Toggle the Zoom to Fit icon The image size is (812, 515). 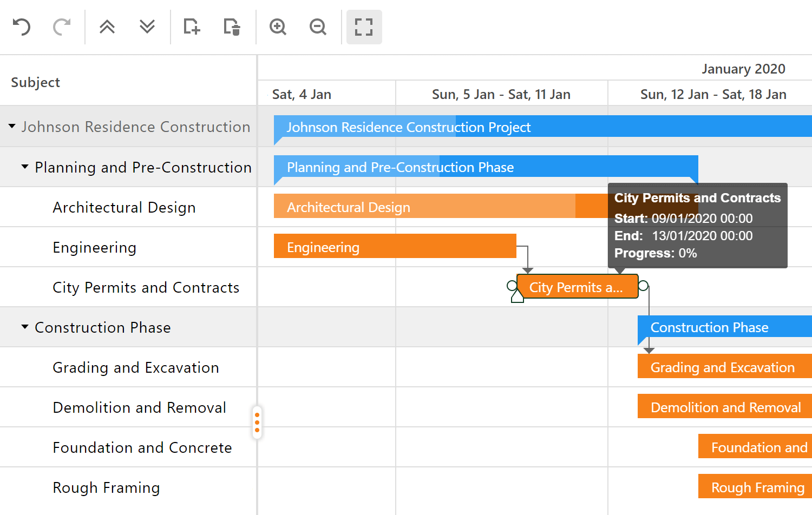[364, 27]
